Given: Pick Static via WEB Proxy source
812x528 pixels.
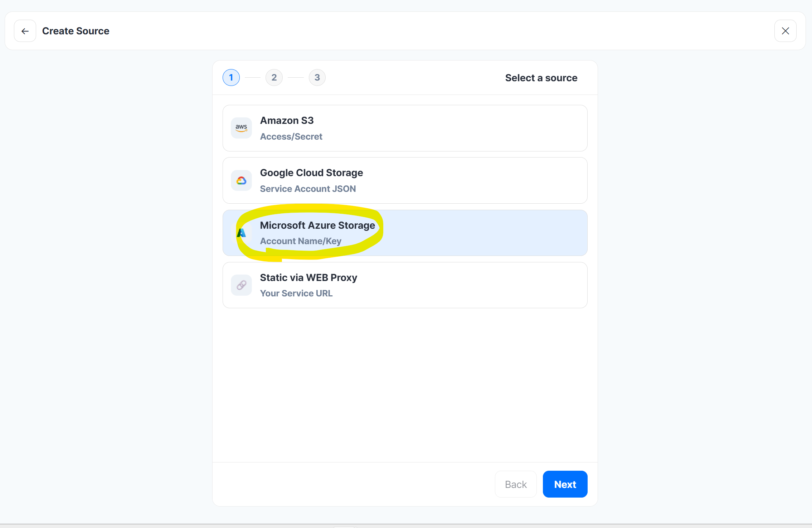Looking at the screenshot, I should point(404,285).
